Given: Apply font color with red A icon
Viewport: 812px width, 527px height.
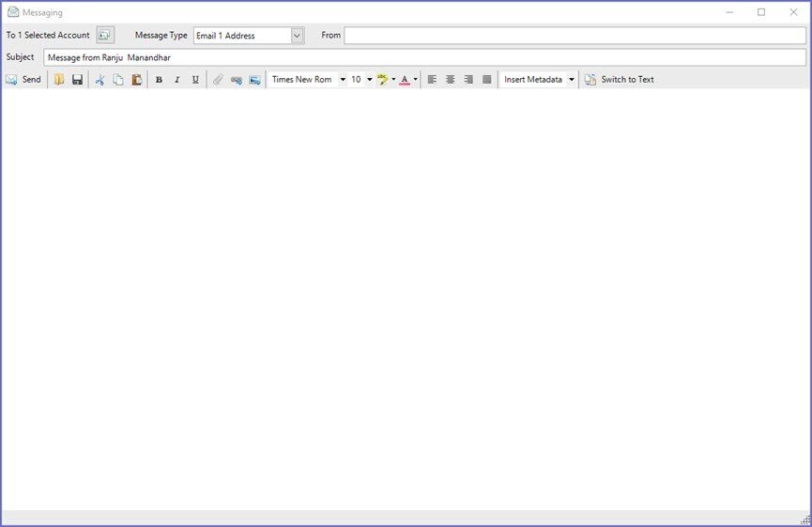Looking at the screenshot, I should [x=405, y=79].
